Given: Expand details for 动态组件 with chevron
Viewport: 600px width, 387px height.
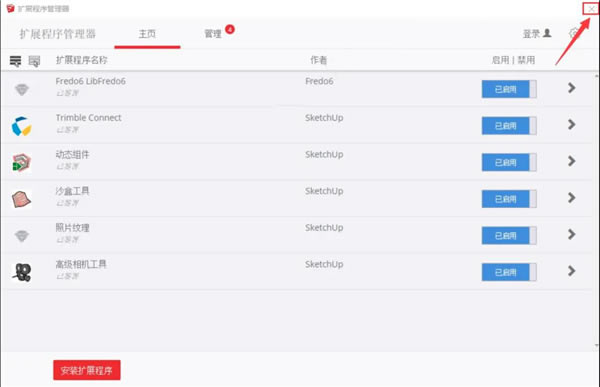Looking at the screenshot, I should [x=572, y=161].
